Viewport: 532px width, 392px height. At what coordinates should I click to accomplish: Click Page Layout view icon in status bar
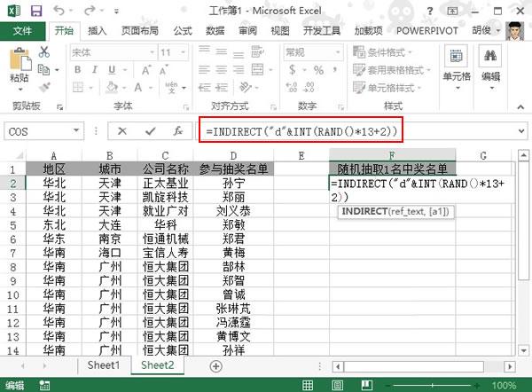coord(337,385)
